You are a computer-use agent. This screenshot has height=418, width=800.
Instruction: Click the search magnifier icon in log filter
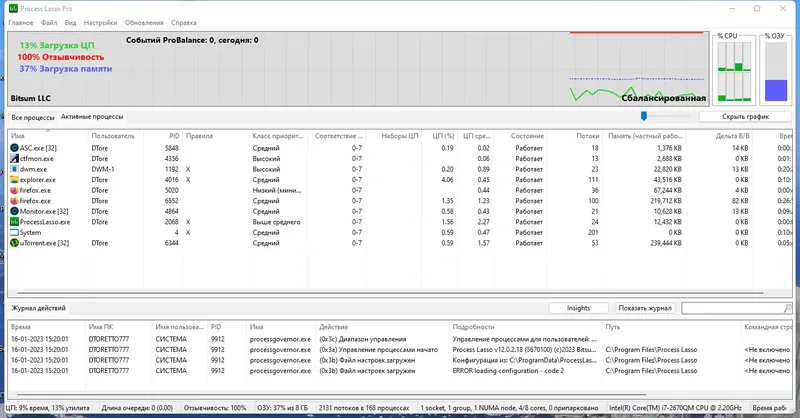[x=787, y=308]
